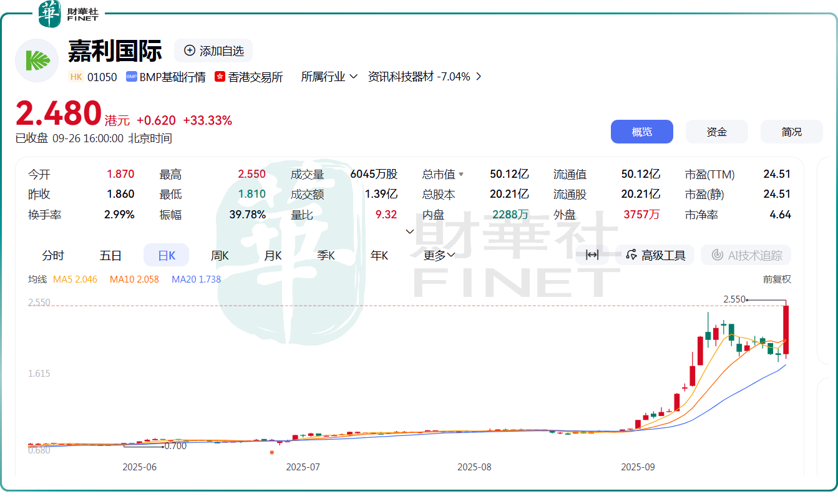Select 月K chart view
Screen dimensions: 838x504
point(273,255)
